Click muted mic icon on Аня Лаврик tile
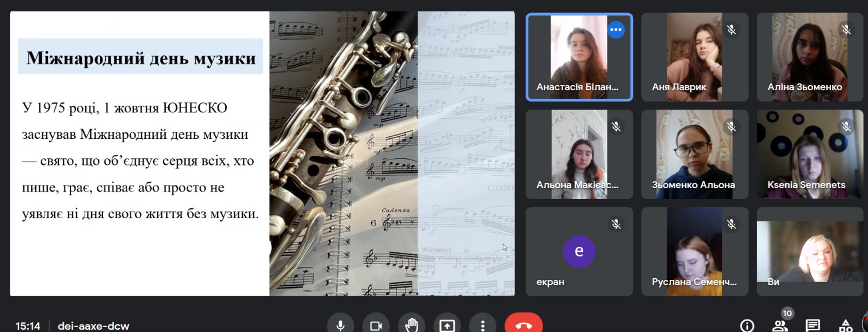Screen dimensions: 868x332 pyautogui.click(x=731, y=30)
